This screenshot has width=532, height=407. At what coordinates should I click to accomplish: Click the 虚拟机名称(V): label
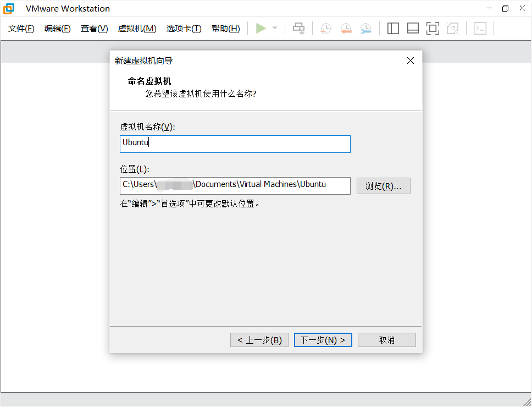148,127
